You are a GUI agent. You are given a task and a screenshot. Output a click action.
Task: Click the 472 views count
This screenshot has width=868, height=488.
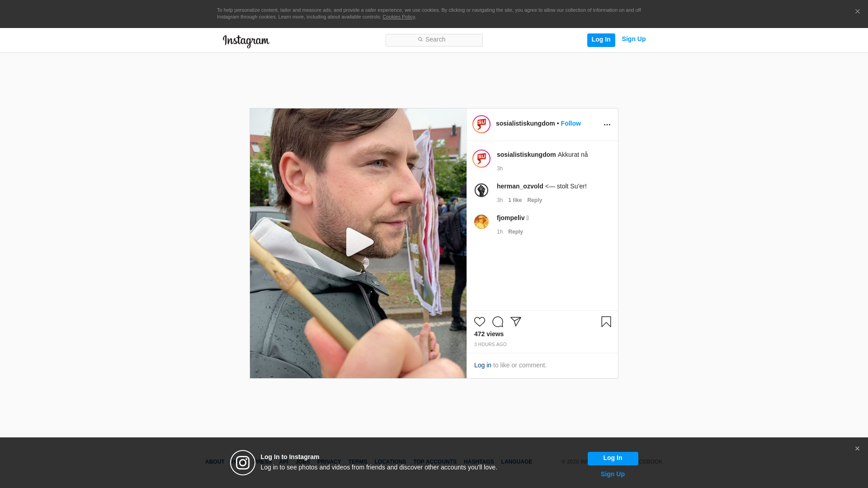pyautogui.click(x=489, y=334)
